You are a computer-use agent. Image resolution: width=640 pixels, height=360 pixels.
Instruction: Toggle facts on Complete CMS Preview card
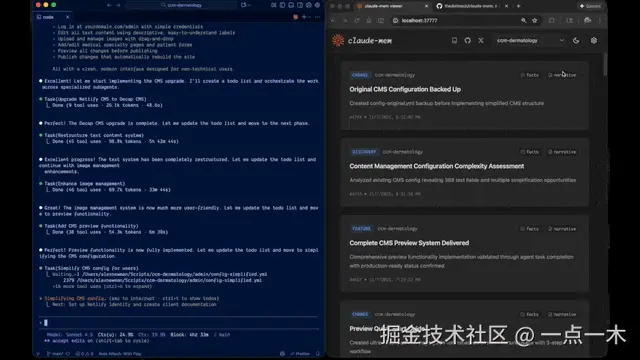(x=529, y=229)
